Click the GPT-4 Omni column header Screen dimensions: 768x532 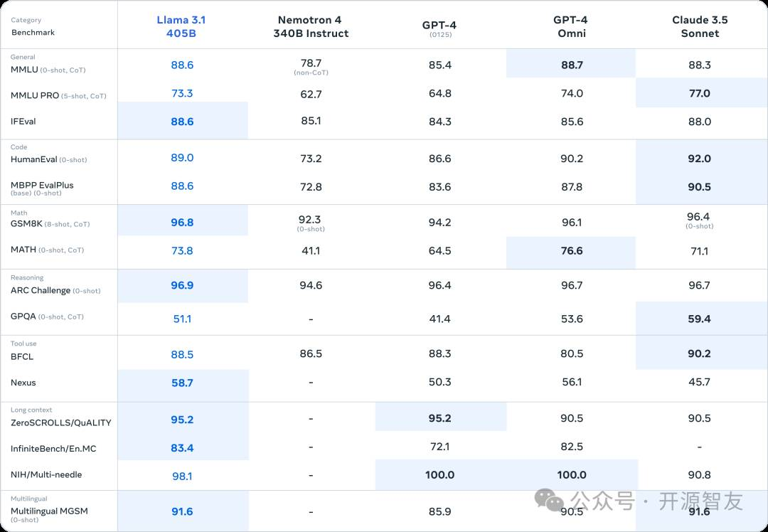570,26
